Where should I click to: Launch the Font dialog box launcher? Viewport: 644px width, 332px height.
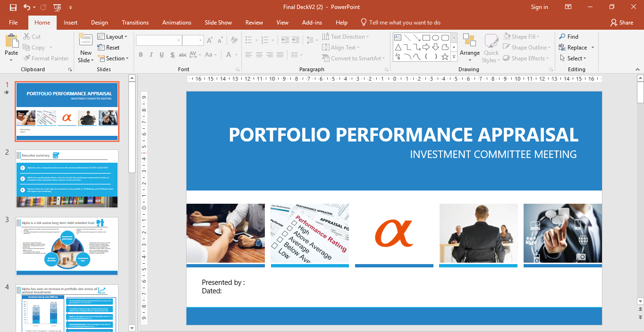(x=237, y=70)
